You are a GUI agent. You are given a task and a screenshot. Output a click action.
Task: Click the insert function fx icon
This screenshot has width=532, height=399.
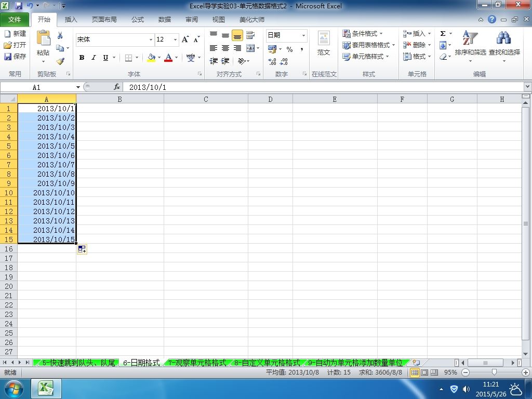point(117,87)
